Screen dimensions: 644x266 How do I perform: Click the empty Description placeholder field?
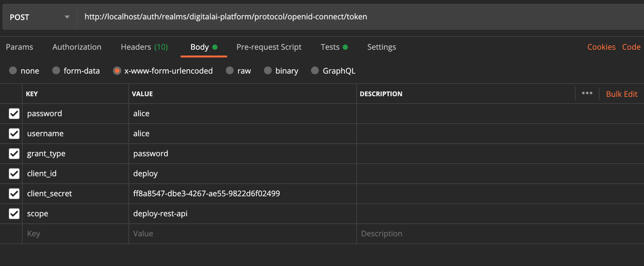[x=500, y=234]
